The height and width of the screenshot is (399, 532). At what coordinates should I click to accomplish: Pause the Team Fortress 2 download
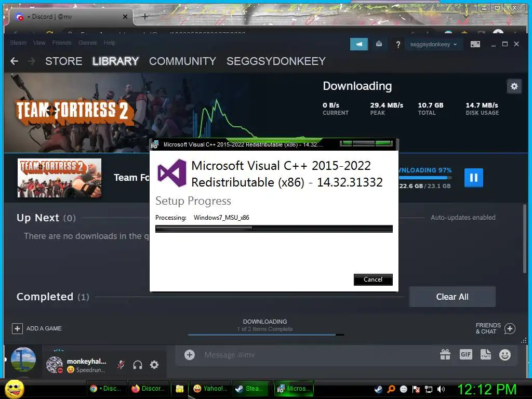point(474,178)
